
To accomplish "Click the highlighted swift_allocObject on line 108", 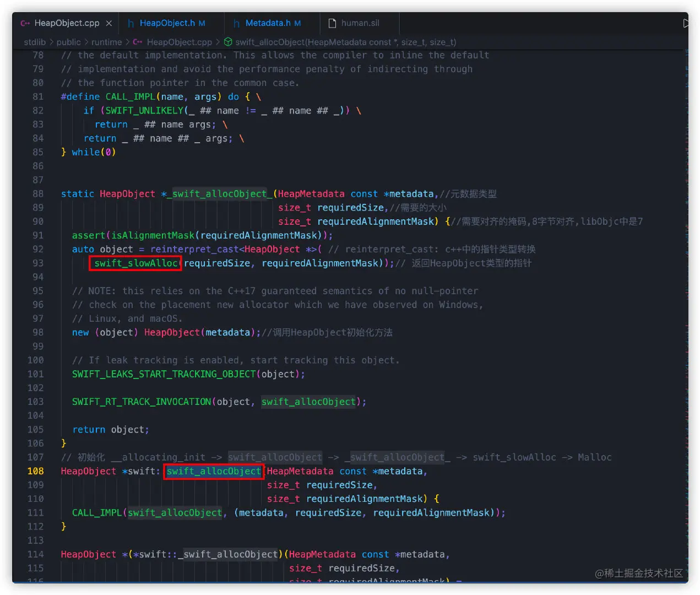I will coord(214,472).
